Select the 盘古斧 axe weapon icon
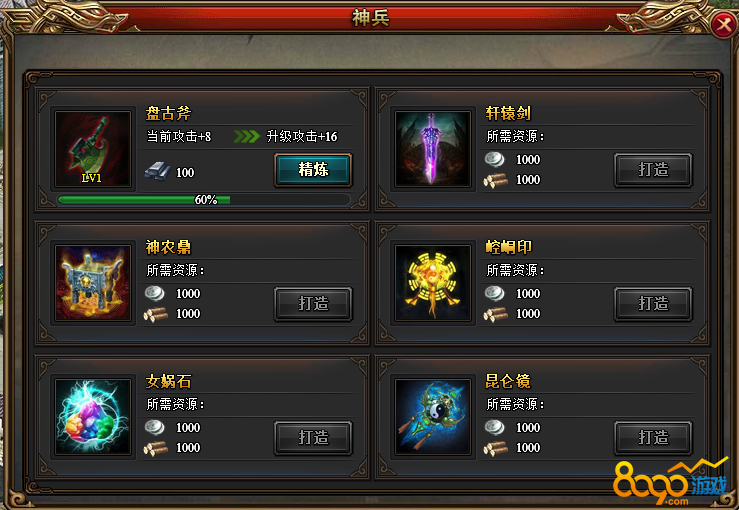 tap(93, 149)
